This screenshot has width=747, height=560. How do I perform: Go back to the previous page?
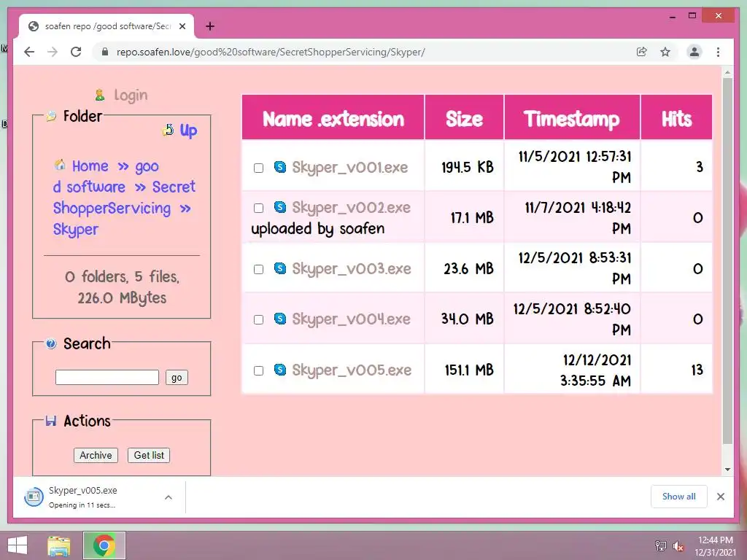29,52
